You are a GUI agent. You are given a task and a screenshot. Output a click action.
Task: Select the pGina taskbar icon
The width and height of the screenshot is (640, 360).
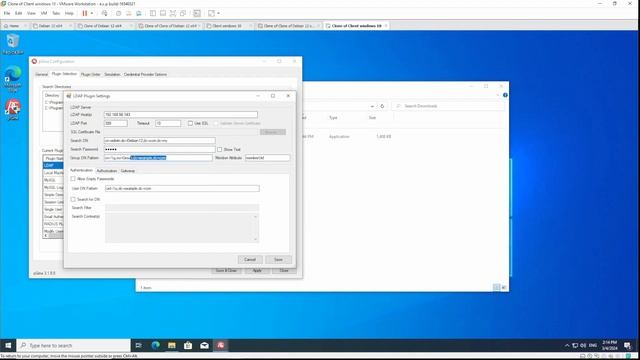pos(220,345)
